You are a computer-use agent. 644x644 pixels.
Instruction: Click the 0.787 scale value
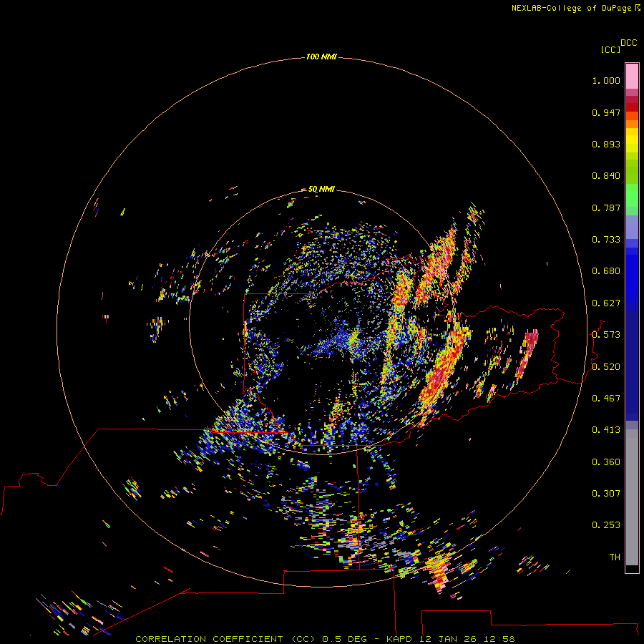click(x=606, y=208)
